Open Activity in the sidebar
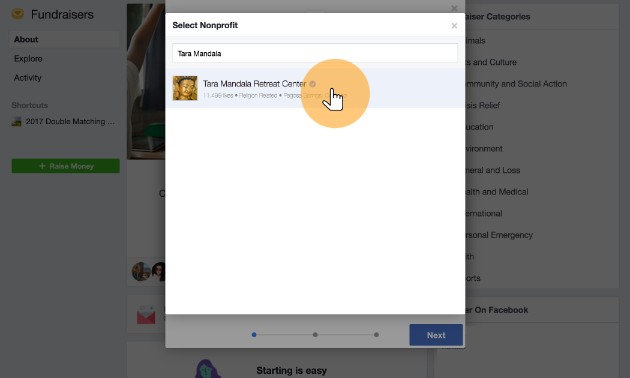 click(x=28, y=78)
